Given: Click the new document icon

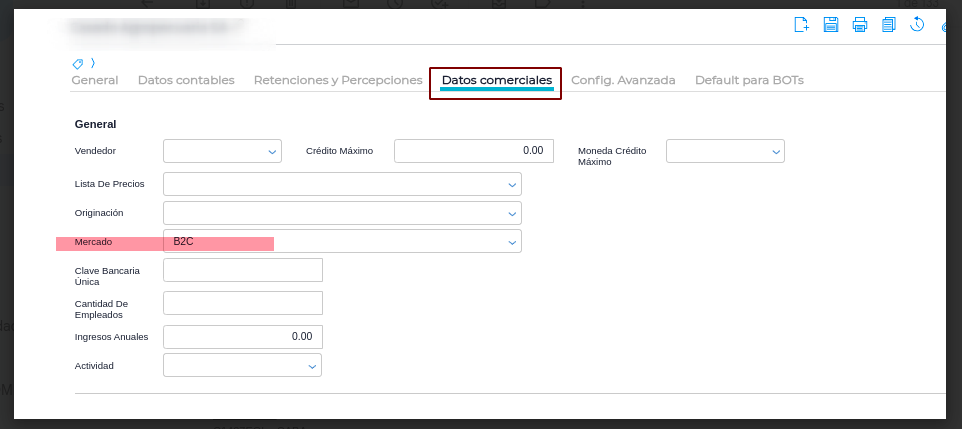Looking at the screenshot, I should 801,25.
